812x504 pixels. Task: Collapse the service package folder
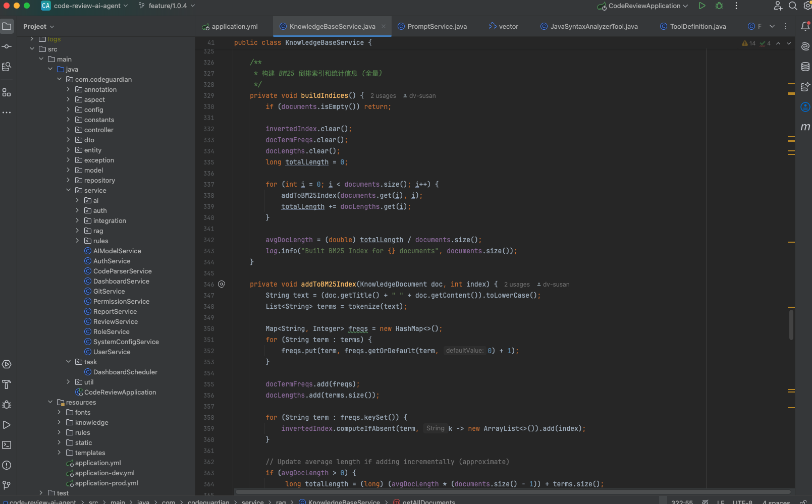click(68, 190)
